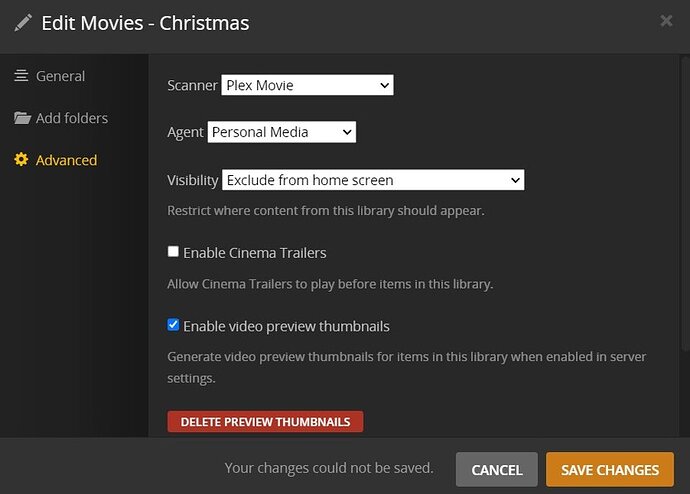Close the Edit Movies dialog
The image size is (690, 494).
[x=666, y=20]
